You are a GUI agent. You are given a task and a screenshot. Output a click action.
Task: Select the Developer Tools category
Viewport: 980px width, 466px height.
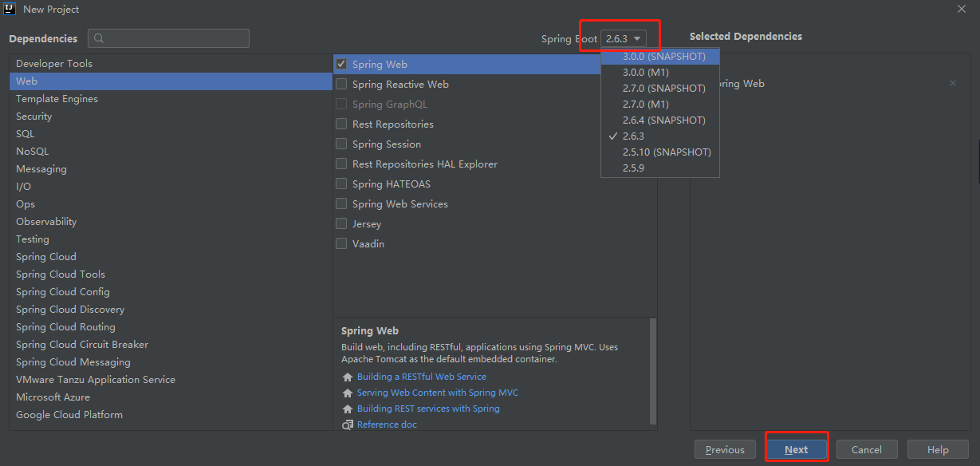pyautogui.click(x=171, y=64)
